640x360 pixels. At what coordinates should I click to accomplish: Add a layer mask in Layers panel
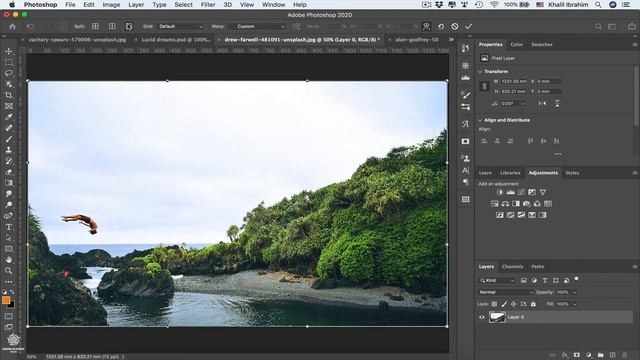coord(576,355)
